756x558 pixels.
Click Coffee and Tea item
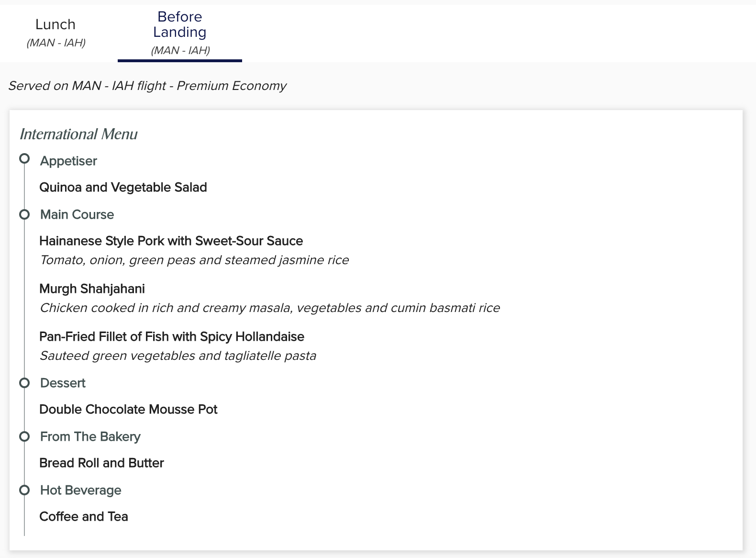click(84, 516)
